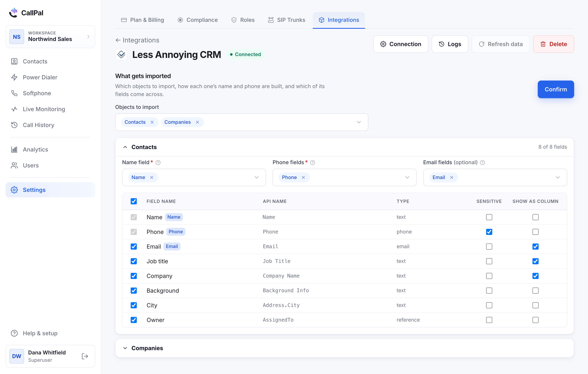This screenshot has width=588, height=374.
Task: Switch to the Compliance tab
Action: 198,20
